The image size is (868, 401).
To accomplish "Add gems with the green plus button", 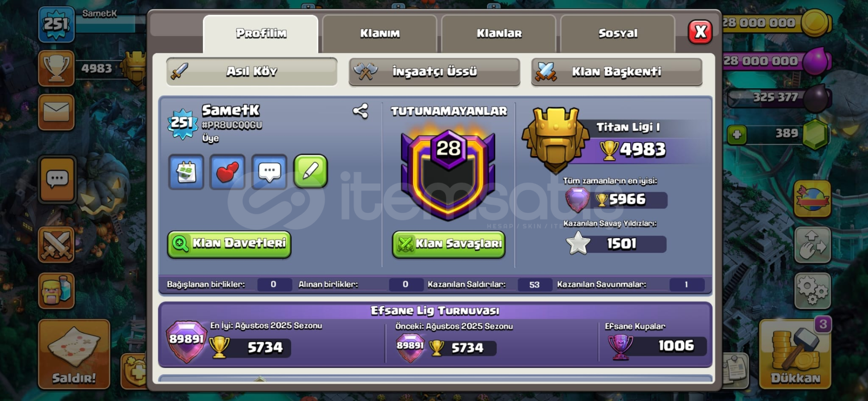I will click(737, 134).
